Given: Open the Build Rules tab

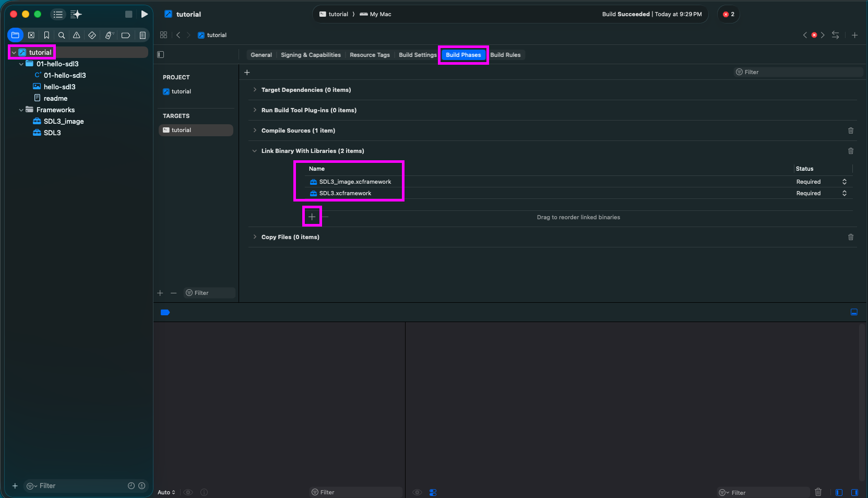Looking at the screenshot, I should point(505,55).
